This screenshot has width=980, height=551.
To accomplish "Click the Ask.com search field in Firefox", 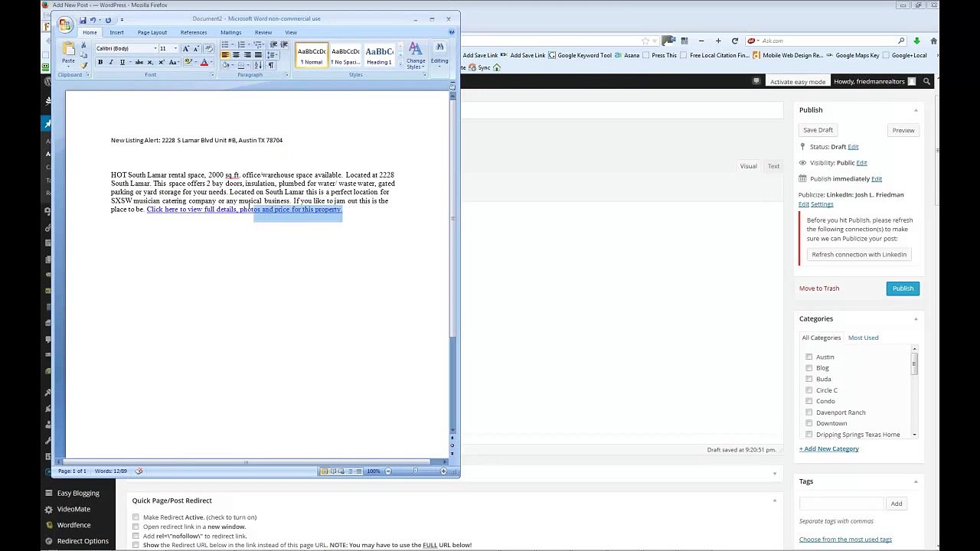I will (827, 41).
